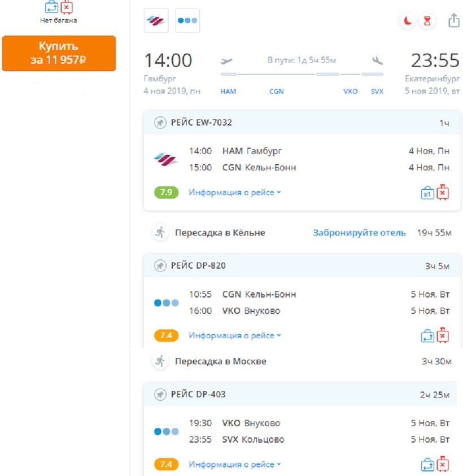Click the red hourglass long-layover icon

click(428, 21)
